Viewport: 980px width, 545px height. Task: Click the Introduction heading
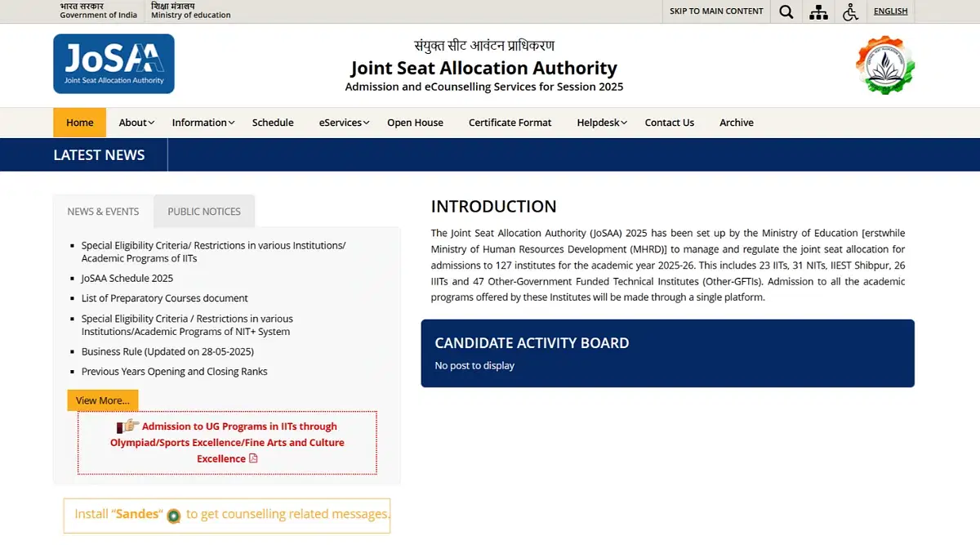point(494,207)
